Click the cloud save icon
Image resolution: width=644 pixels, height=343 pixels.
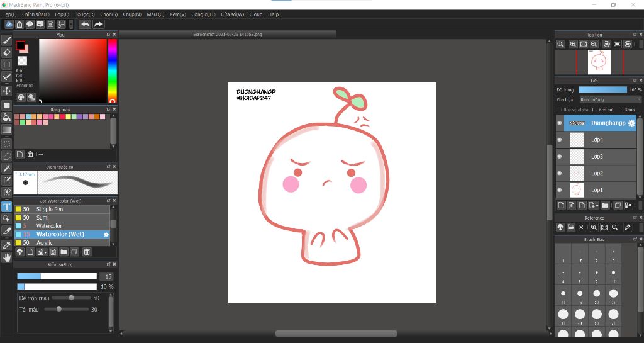tap(9, 25)
